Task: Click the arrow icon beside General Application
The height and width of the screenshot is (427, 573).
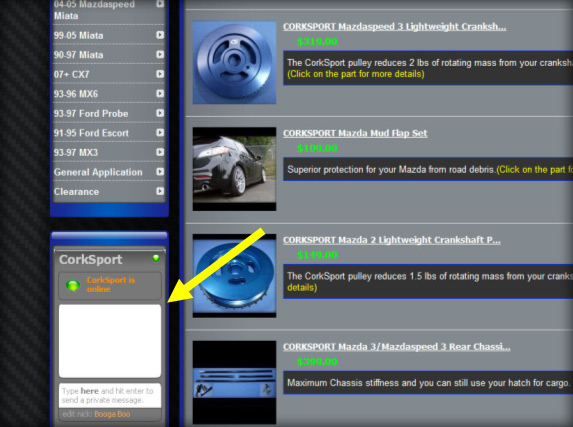Action: (160, 171)
